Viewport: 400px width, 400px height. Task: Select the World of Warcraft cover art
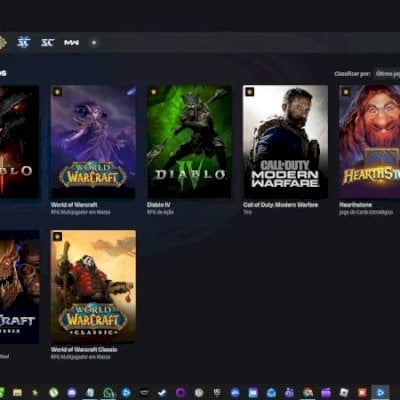click(93, 142)
